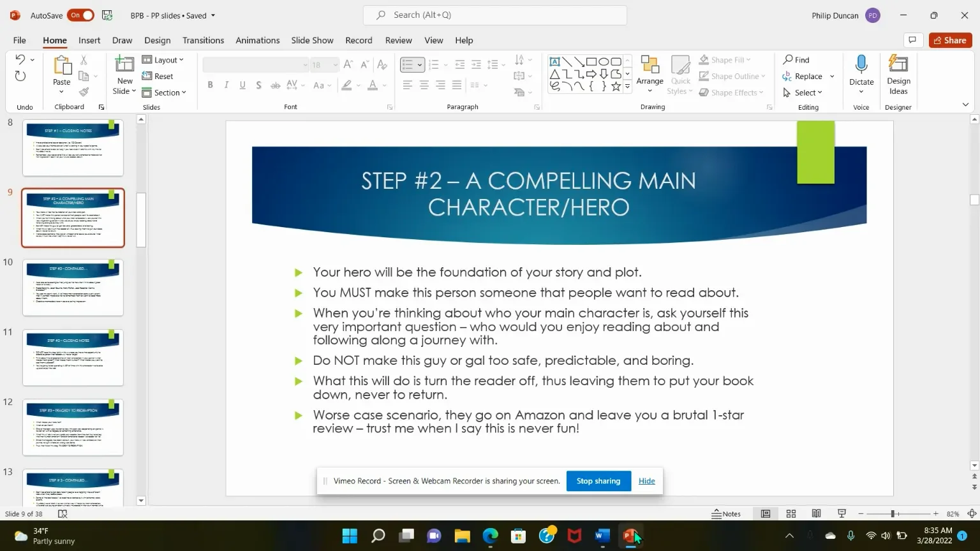Collapse the ribbon with the chevron
Screen dimensions: 980x551
tap(965, 105)
